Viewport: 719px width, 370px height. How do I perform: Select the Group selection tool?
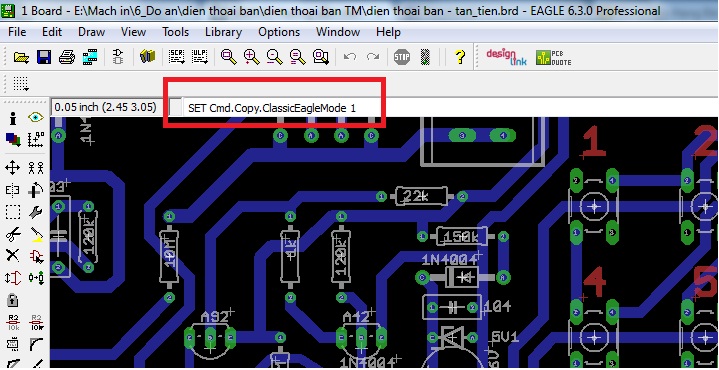(12, 212)
